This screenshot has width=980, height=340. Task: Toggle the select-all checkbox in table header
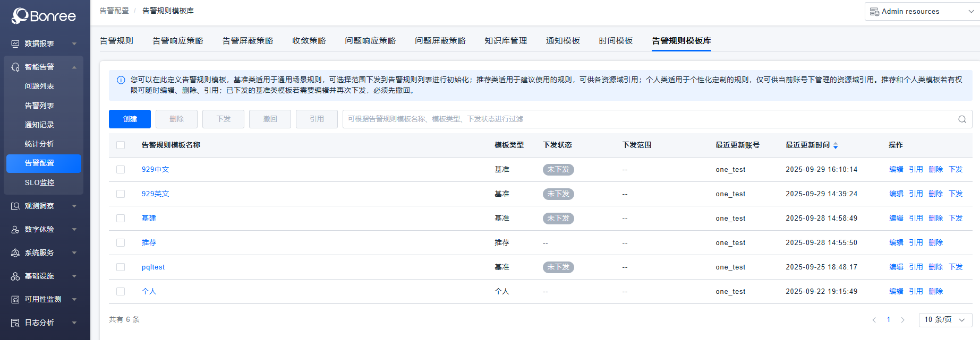121,145
